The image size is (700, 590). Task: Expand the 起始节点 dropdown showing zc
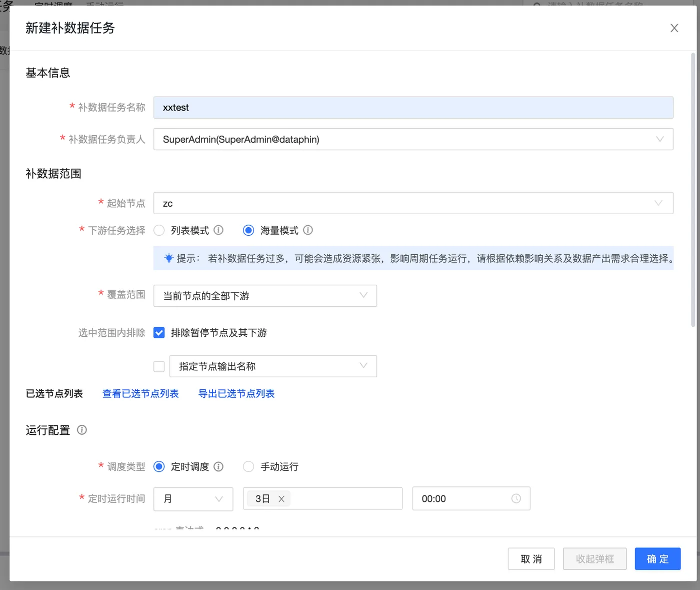click(413, 203)
